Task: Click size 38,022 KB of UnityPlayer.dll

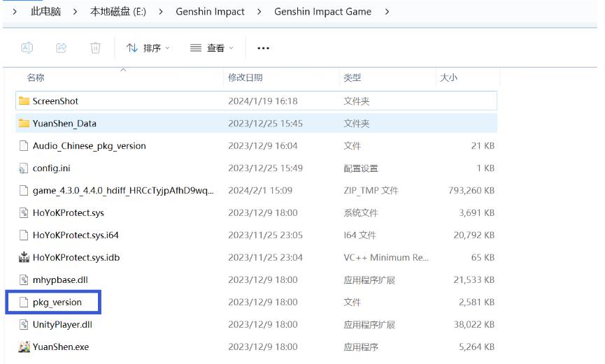Action: click(474, 325)
